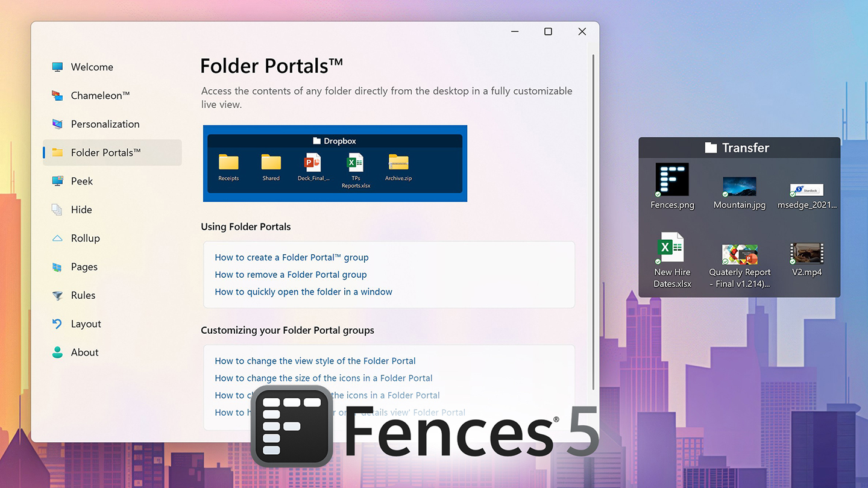This screenshot has width=868, height=488.
Task: Click the Peek monitor icon in the sidebar
Action: click(58, 181)
